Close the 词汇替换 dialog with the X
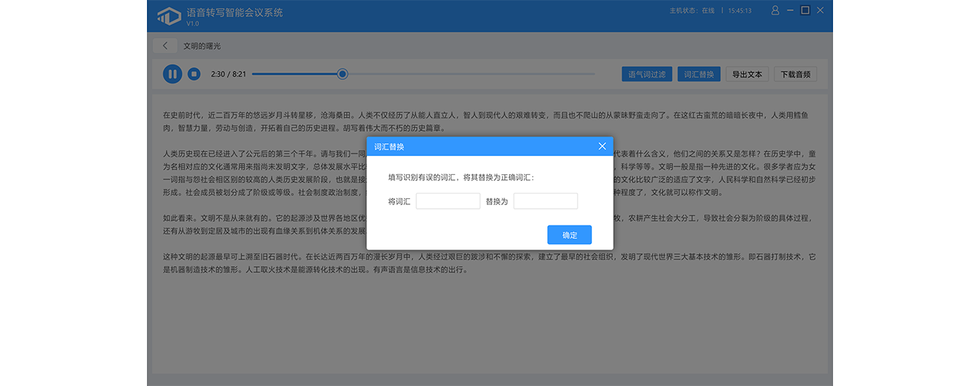The image size is (980, 386). (602, 146)
